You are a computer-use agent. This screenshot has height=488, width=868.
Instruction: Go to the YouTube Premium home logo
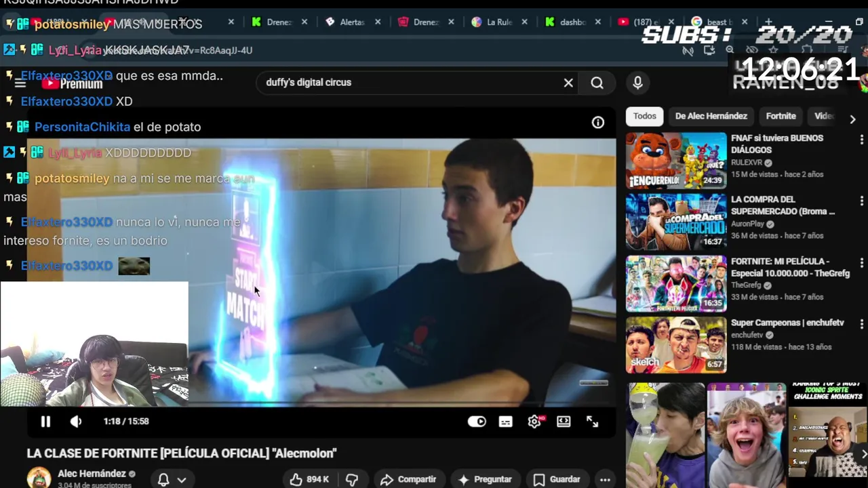72,84
